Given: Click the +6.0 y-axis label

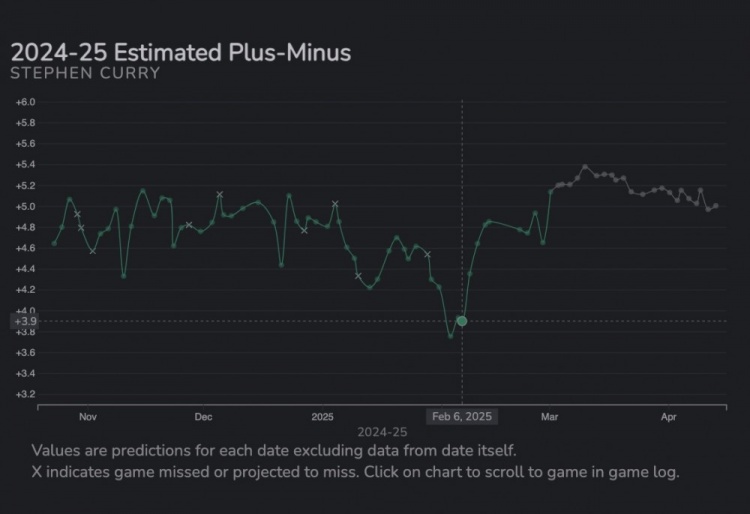Looking at the screenshot, I should 25,102.
